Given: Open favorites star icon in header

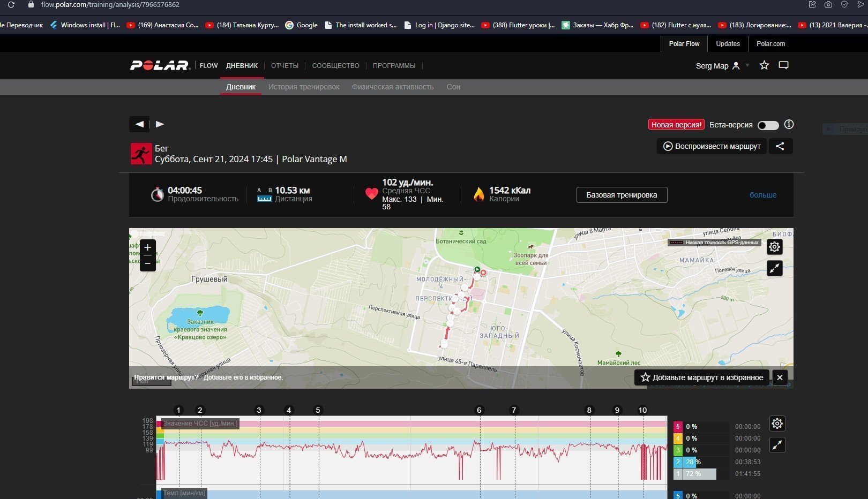Looking at the screenshot, I should pos(764,65).
